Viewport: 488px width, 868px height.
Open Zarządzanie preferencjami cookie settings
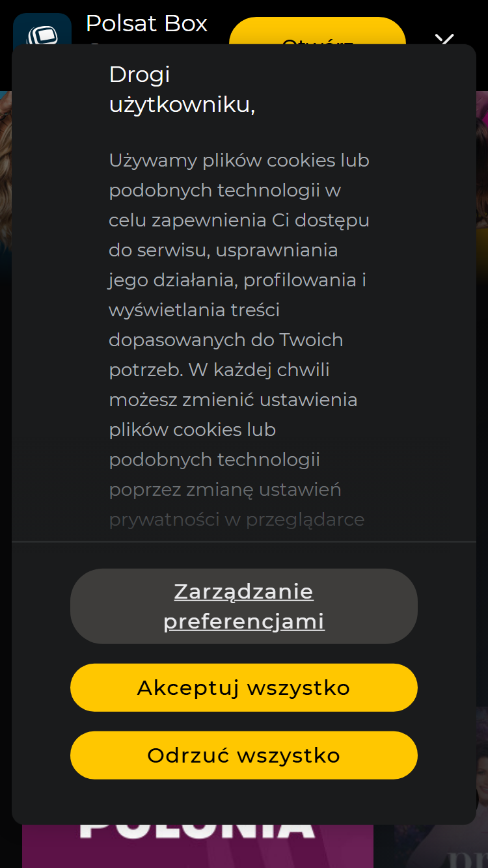coord(244,606)
